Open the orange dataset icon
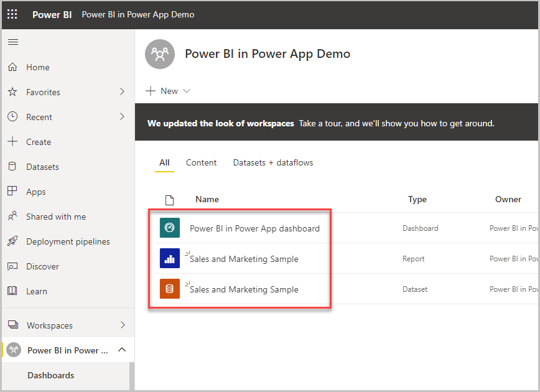540x392 pixels. 169,289
